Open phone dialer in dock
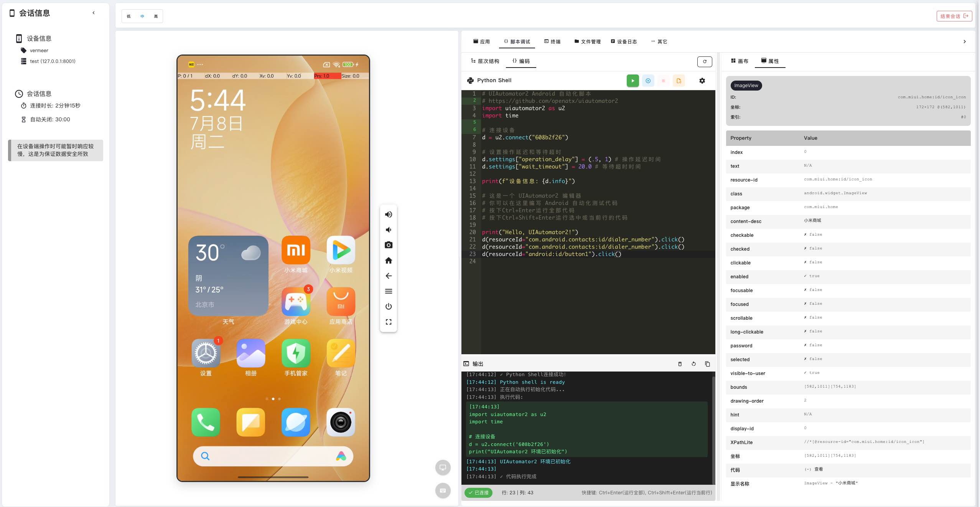Image resolution: width=980 pixels, height=507 pixels. (206, 422)
